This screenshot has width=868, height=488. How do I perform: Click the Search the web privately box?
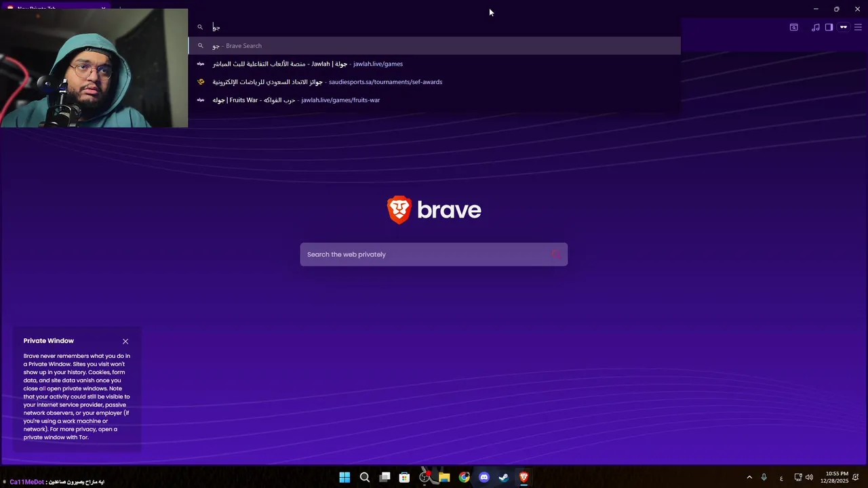434,254
